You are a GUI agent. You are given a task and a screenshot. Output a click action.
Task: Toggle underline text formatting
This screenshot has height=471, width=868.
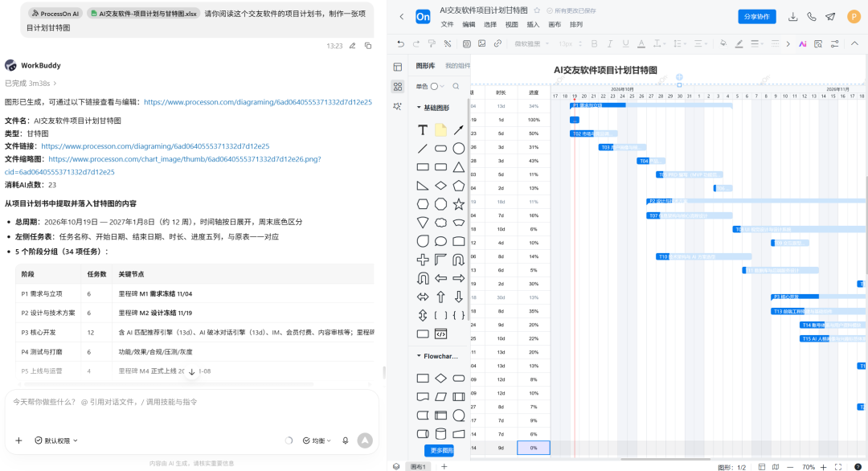coord(625,43)
